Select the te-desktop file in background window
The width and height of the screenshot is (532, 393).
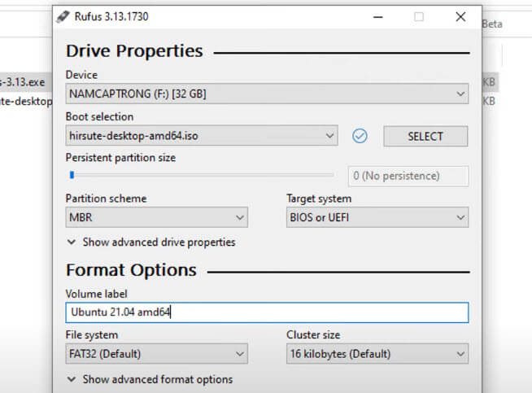coord(26,101)
